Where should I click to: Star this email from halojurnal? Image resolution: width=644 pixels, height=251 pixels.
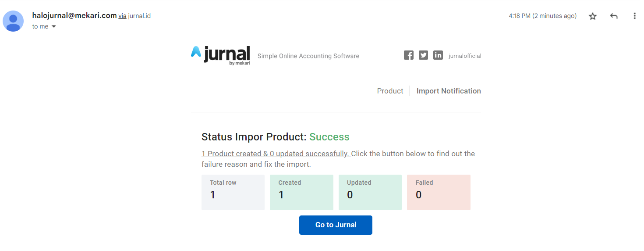(x=593, y=16)
